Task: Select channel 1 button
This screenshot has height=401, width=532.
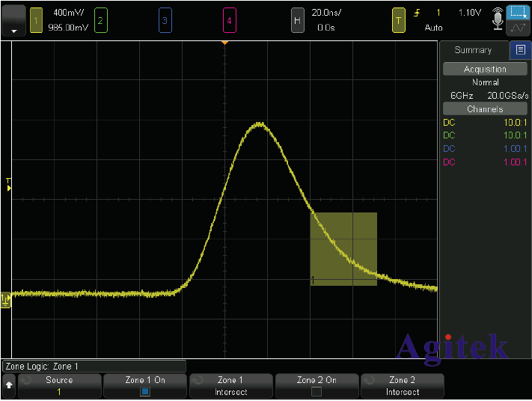Action: (37, 21)
